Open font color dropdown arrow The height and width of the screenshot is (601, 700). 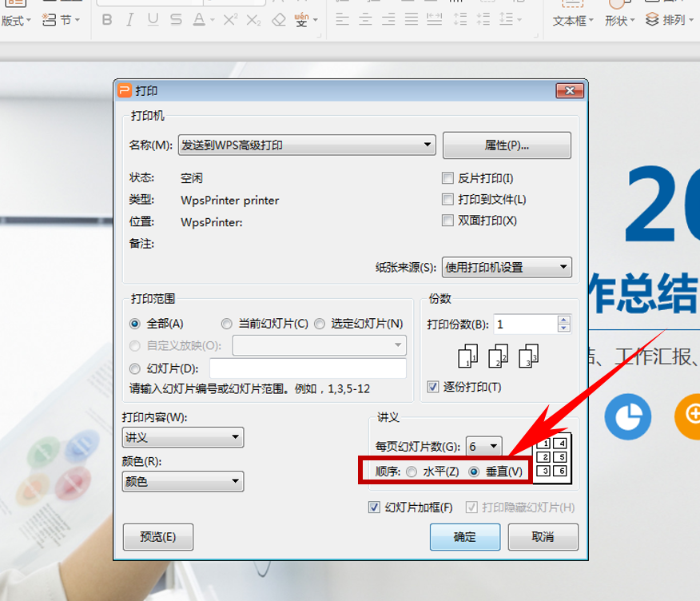[212, 20]
